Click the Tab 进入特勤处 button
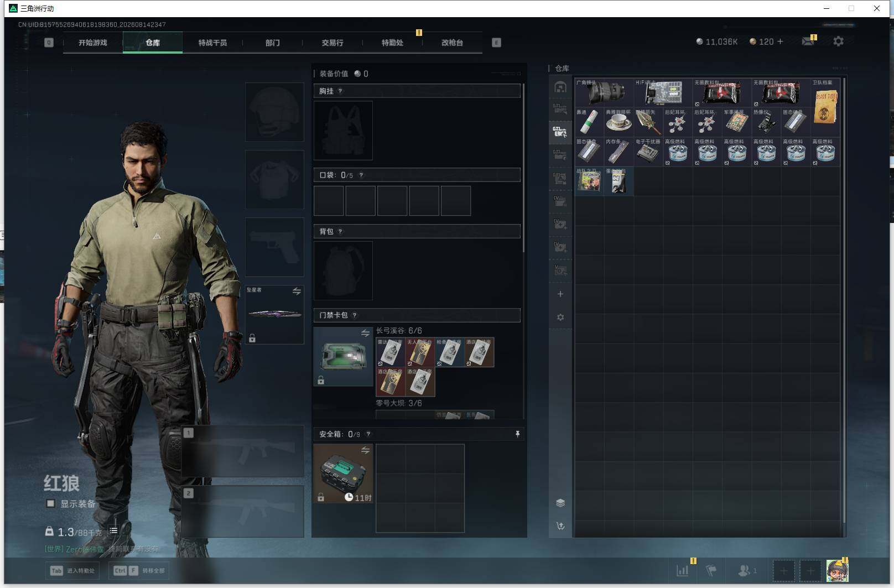The image size is (894, 588). pyautogui.click(x=72, y=570)
